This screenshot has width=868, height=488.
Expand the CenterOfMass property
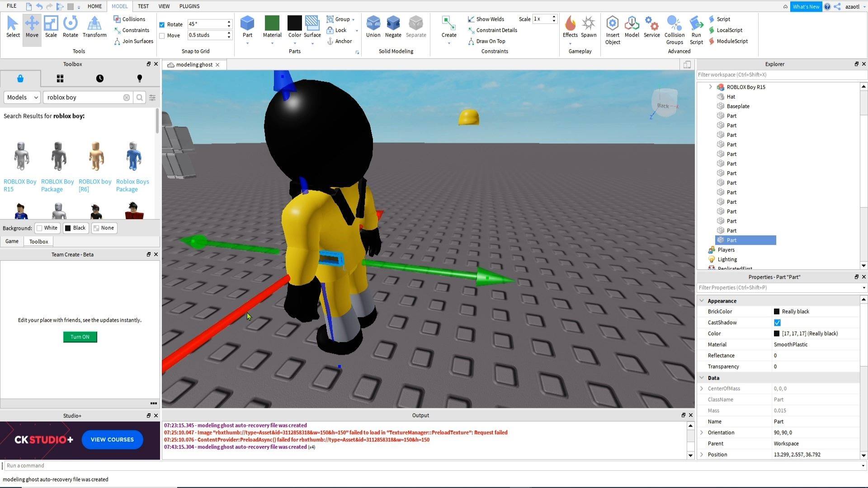pos(702,389)
